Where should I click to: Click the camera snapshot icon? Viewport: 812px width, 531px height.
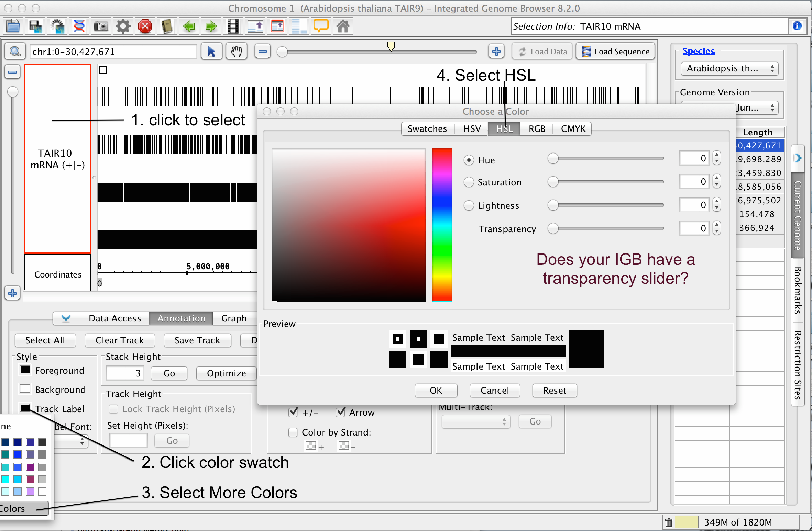[x=101, y=26]
